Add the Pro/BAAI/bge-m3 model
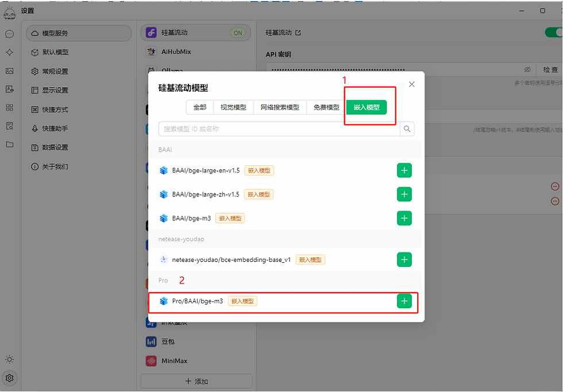This screenshot has height=392, width=563. (x=404, y=301)
